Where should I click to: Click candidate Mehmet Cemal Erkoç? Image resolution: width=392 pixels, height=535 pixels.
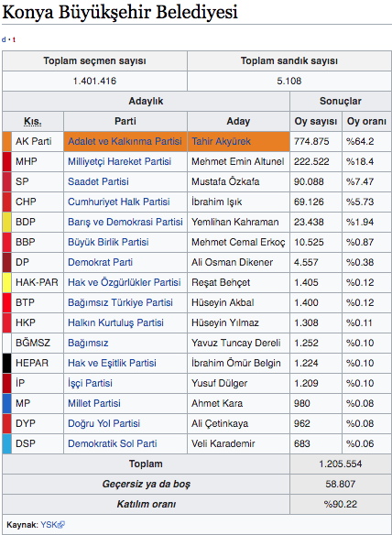coord(238,242)
